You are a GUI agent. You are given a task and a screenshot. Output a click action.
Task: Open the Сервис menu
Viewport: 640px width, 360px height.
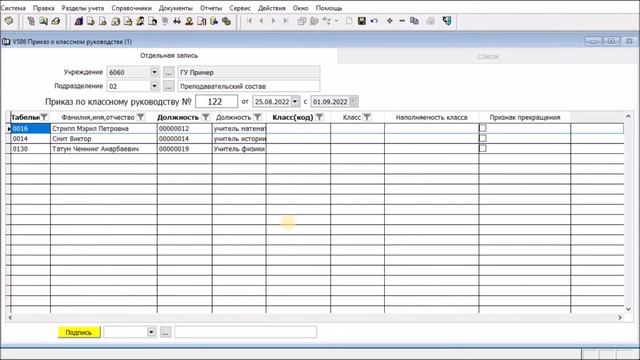pyautogui.click(x=240, y=8)
